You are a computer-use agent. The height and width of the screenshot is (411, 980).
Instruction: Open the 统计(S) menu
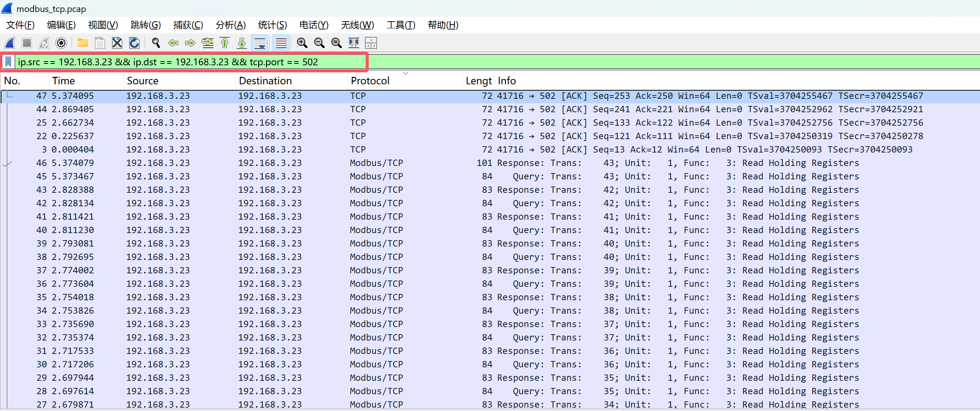(272, 25)
